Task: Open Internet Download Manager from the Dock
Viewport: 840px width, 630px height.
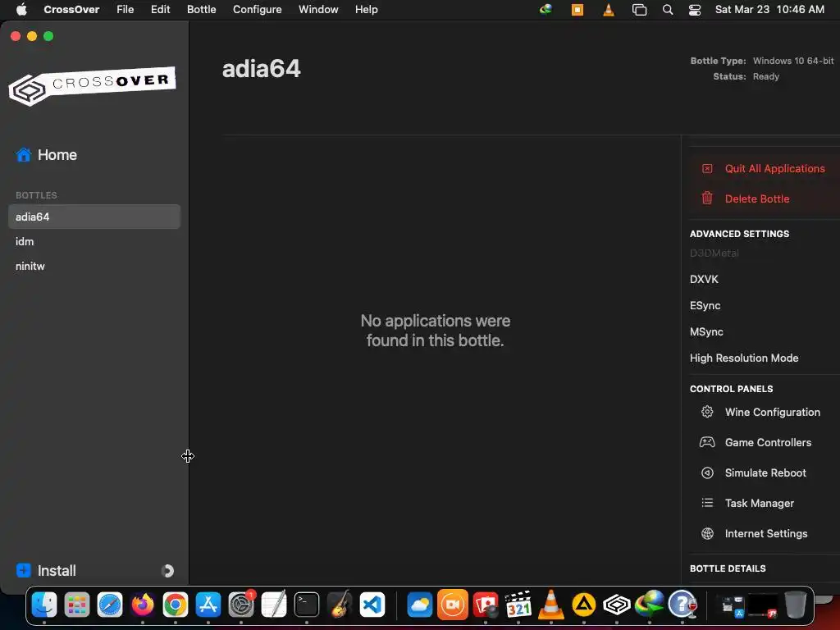Action: tap(650, 605)
